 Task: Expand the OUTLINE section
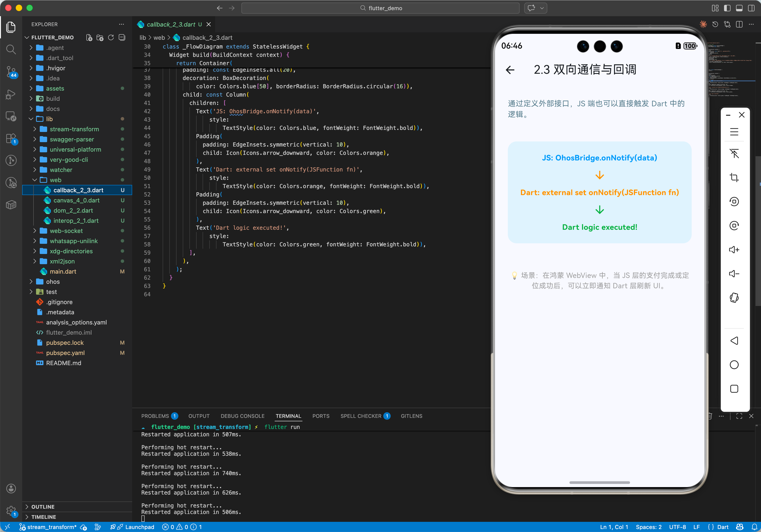pyautogui.click(x=43, y=507)
